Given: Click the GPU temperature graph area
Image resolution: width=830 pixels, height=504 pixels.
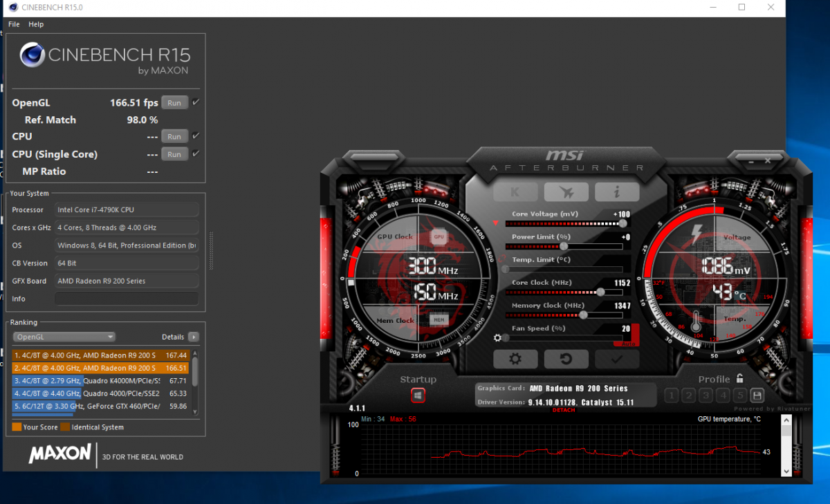Looking at the screenshot, I should click(561, 449).
